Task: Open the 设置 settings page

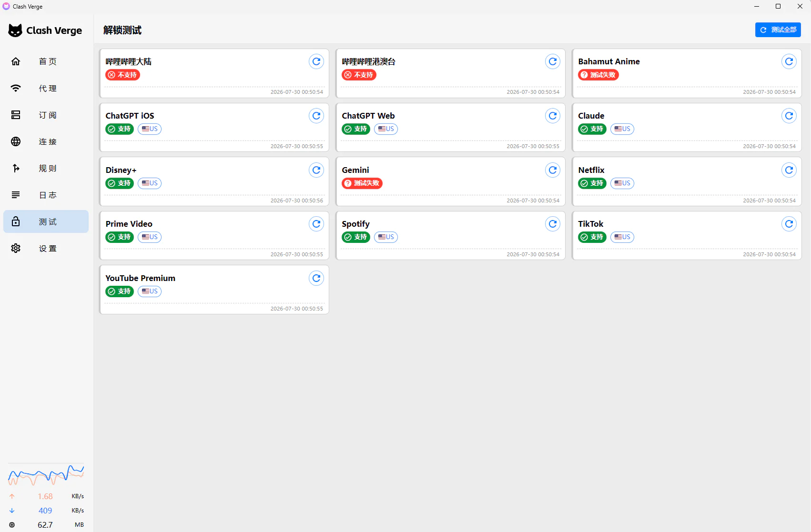Action: click(46, 248)
